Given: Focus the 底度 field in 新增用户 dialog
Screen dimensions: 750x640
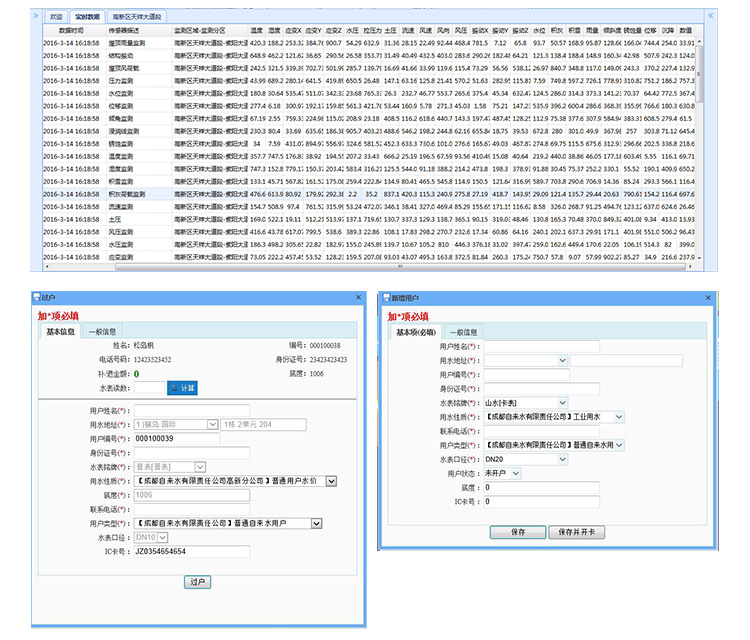Looking at the screenshot, I should (x=541, y=487).
